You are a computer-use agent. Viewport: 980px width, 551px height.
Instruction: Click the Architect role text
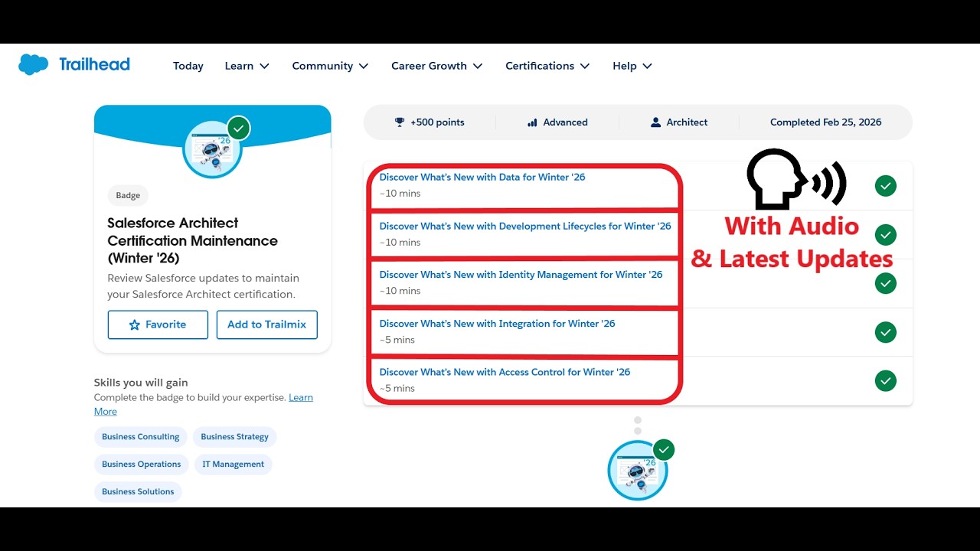tap(687, 122)
